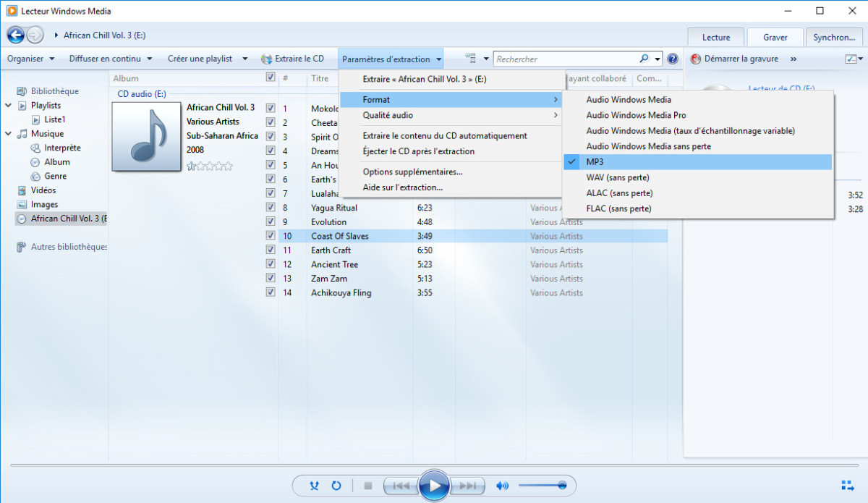Go back using the round back arrow

click(15, 35)
